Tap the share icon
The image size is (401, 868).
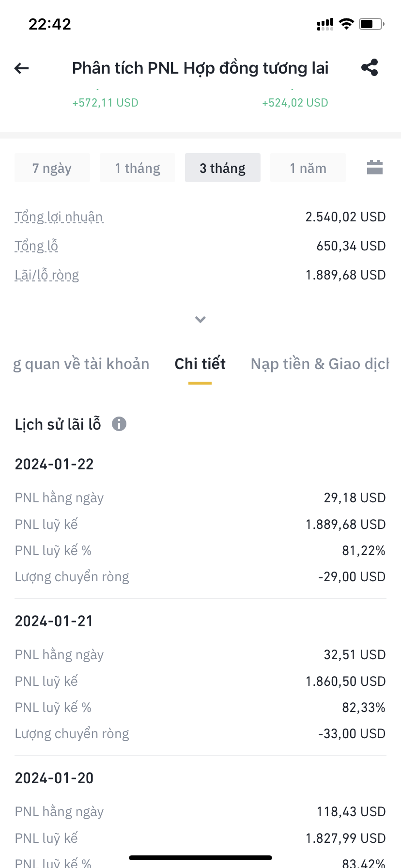370,68
